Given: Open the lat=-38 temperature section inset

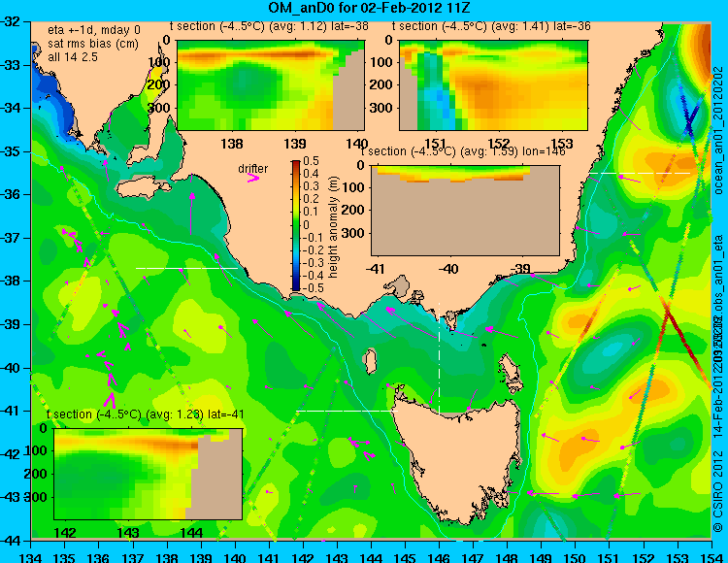Looking at the screenshot, I should 271,85.
